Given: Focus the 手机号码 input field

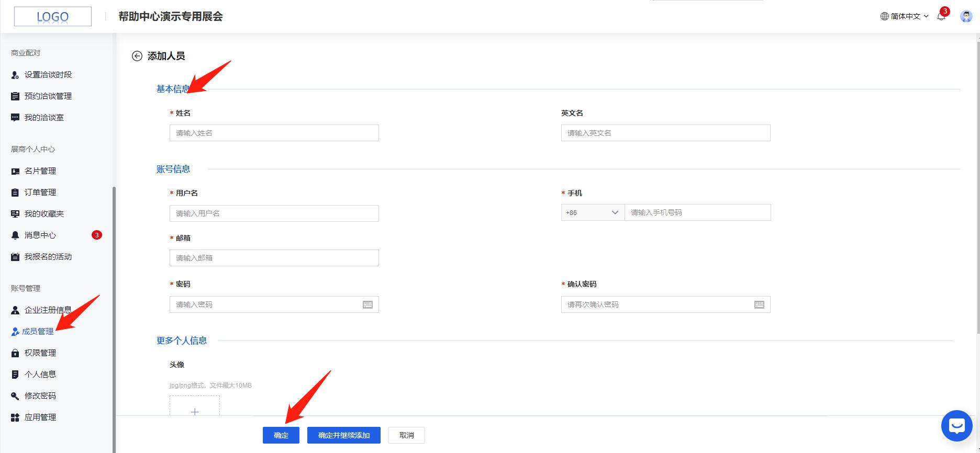Looking at the screenshot, I should pyautogui.click(x=698, y=212).
